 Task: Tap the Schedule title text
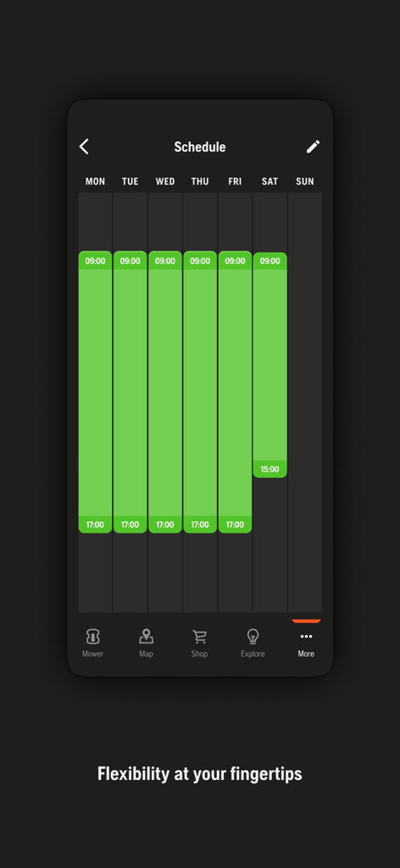coord(200,147)
